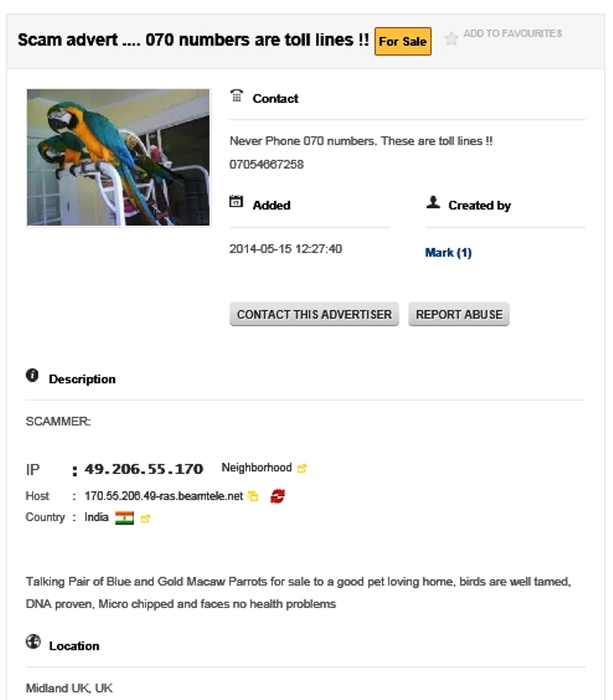
Task: Click the India flag icon
Action: tap(125, 518)
